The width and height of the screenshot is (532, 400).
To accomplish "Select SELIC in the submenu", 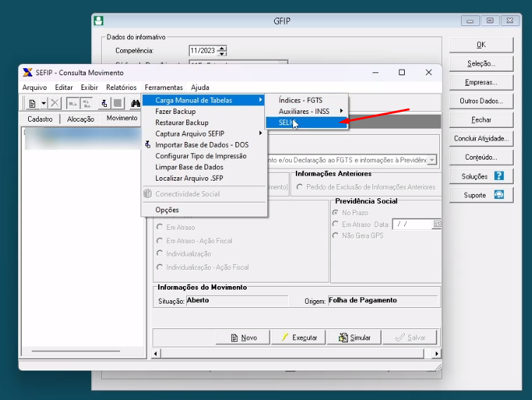I will point(306,122).
